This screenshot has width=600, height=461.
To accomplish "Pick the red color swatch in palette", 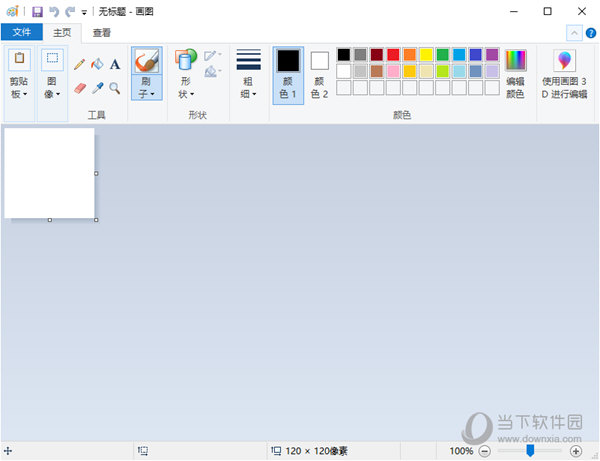I will (393, 54).
